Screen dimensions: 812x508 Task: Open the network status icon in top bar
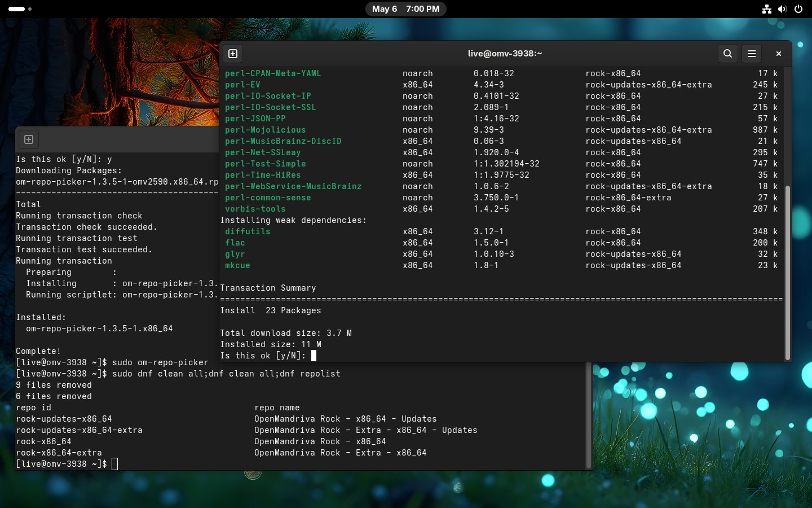click(x=766, y=9)
